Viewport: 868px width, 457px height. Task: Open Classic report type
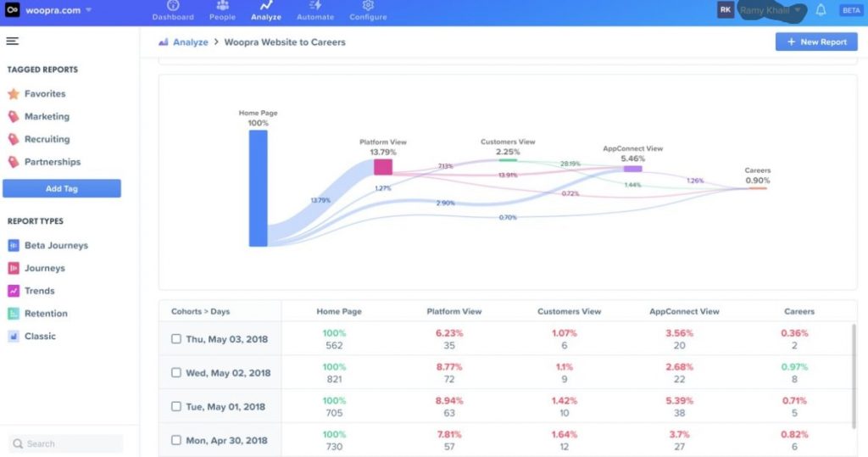pos(40,337)
